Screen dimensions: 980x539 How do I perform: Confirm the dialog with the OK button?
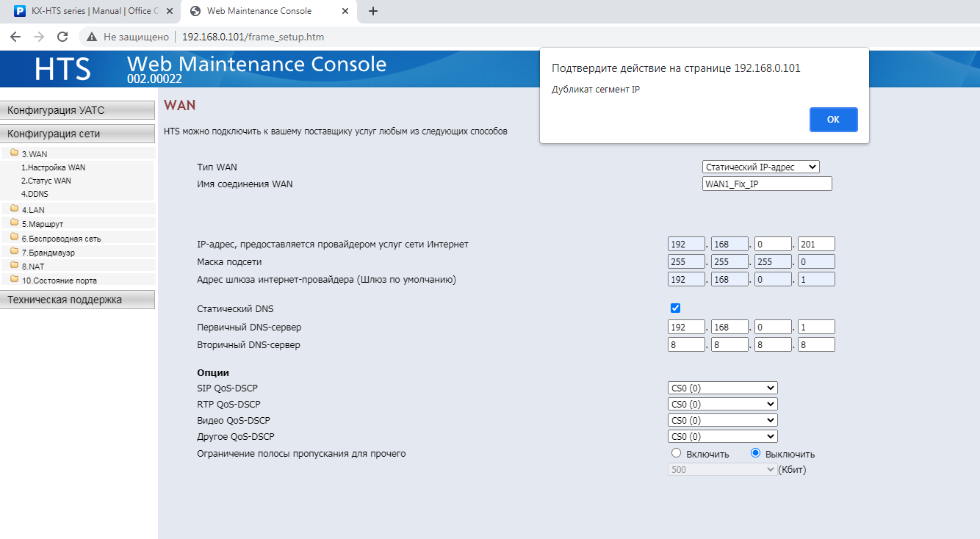(833, 120)
